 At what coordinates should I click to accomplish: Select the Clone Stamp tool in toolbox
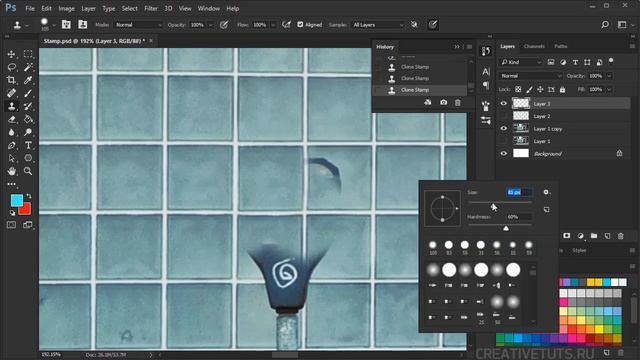click(11, 107)
